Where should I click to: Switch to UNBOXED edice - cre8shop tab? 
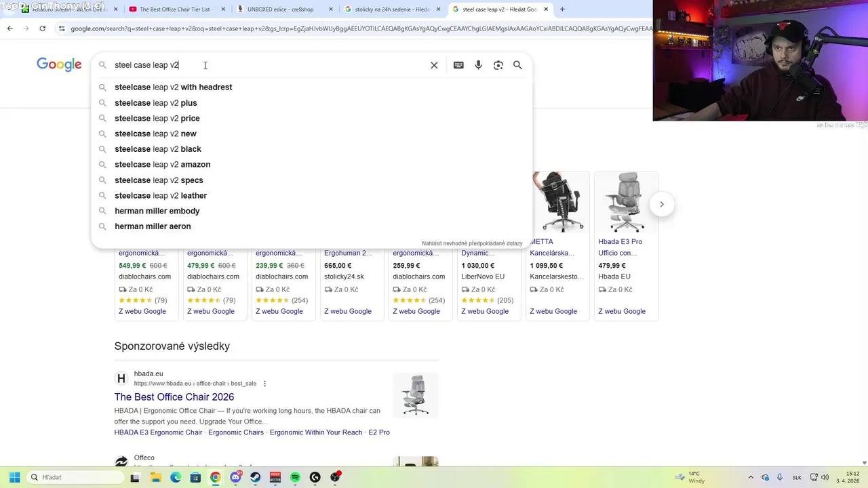285,9
